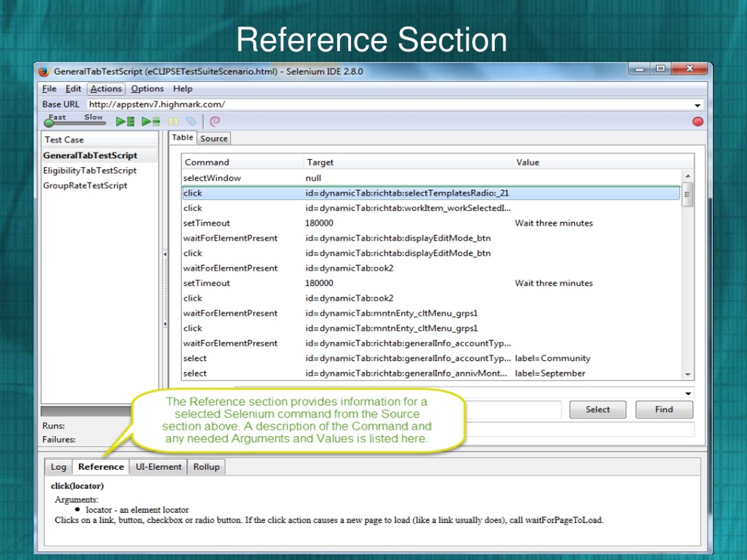Open the UI-Element tab
The height and width of the screenshot is (560, 747).
(158, 467)
